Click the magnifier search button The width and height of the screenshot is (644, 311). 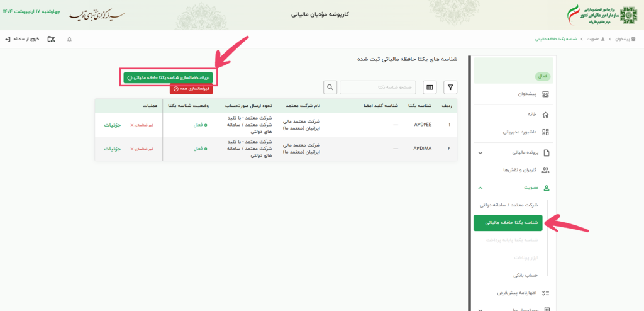(330, 87)
